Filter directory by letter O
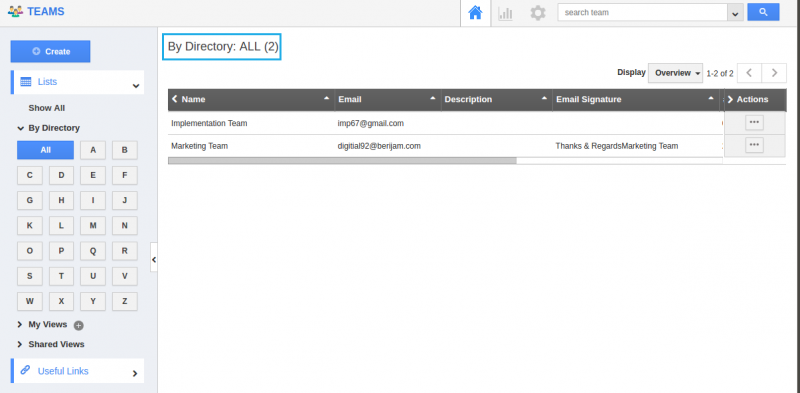The image size is (800, 393). pyautogui.click(x=30, y=251)
